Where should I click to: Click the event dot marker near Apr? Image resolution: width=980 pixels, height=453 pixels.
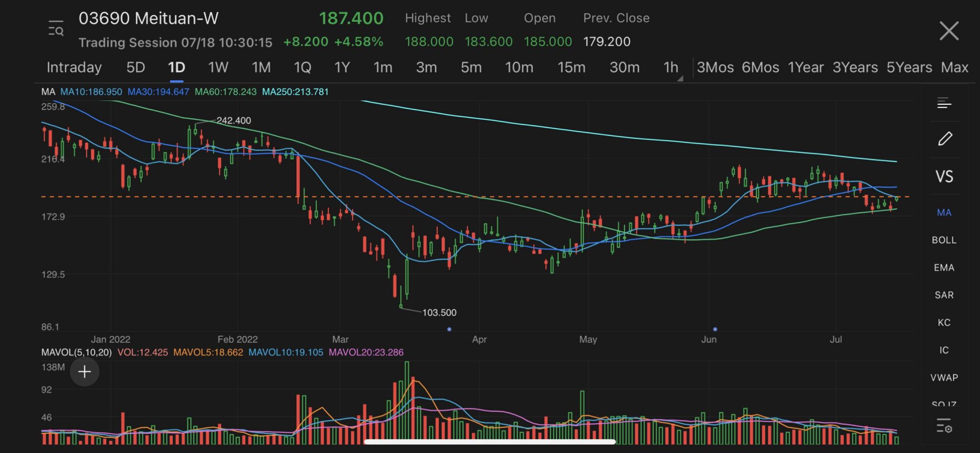tap(449, 329)
